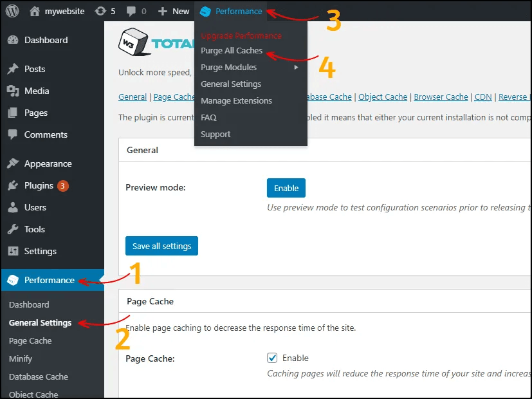532x399 pixels.
Task: Open the comments bubble icon in admin bar
Action: tap(131, 11)
